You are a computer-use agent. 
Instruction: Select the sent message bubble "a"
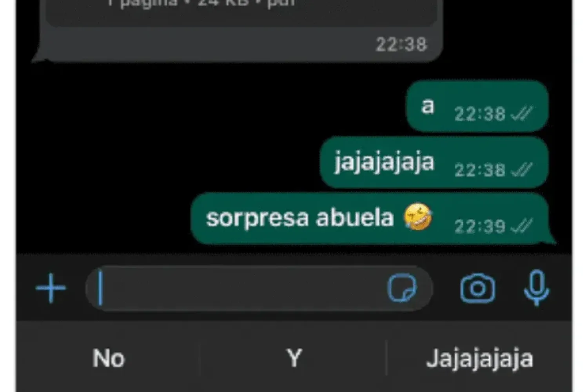click(x=477, y=106)
